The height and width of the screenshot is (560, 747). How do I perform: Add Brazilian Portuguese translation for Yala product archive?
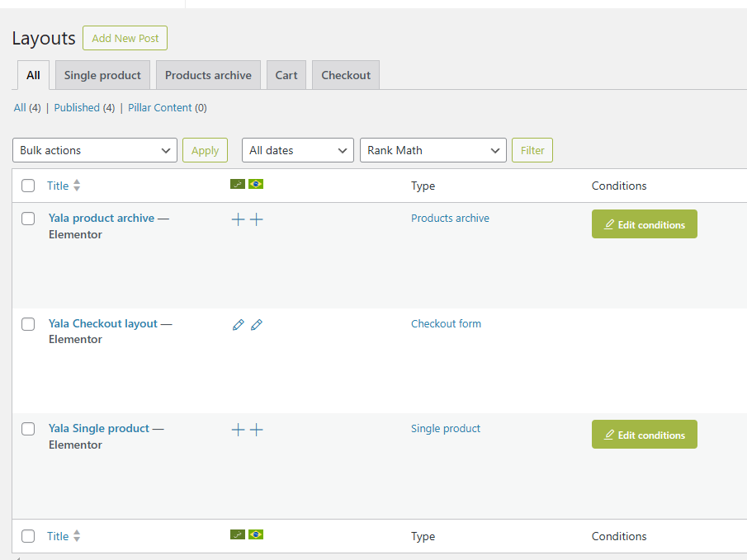pyautogui.click(x=257, y=219)
